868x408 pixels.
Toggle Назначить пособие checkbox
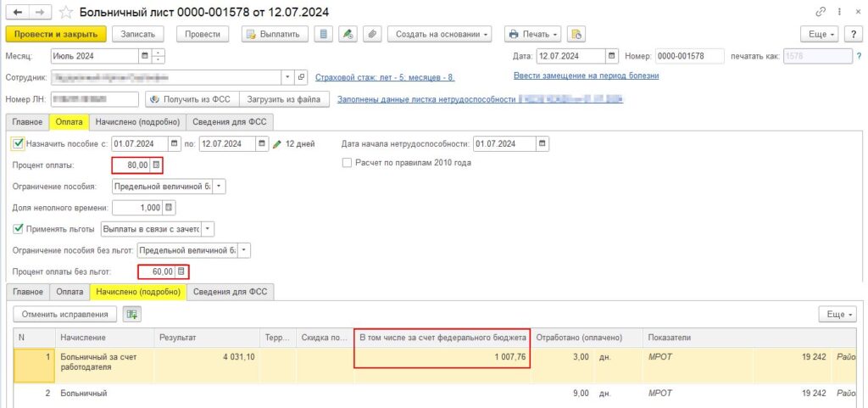point(19,144)
